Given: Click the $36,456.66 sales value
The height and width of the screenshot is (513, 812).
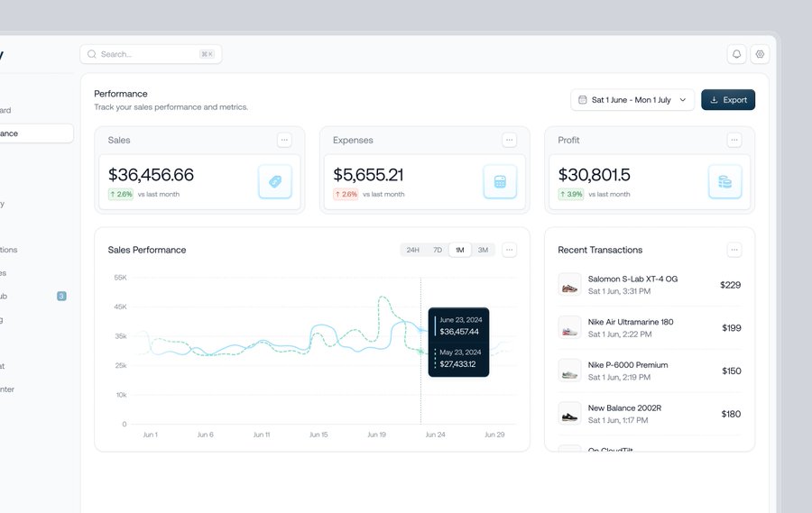Looking at the screenshot, I should (x=151, y=174).
